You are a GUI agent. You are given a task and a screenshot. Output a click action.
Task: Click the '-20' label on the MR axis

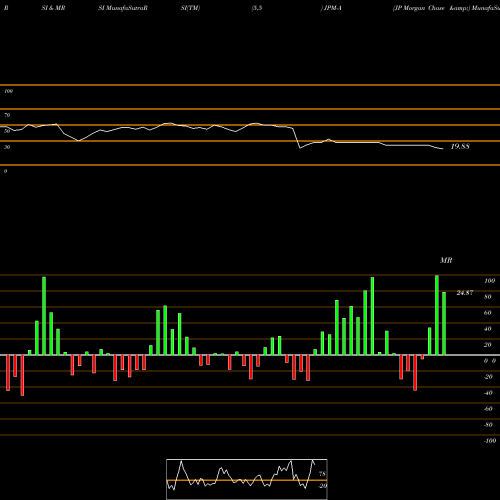coord(488,377)
